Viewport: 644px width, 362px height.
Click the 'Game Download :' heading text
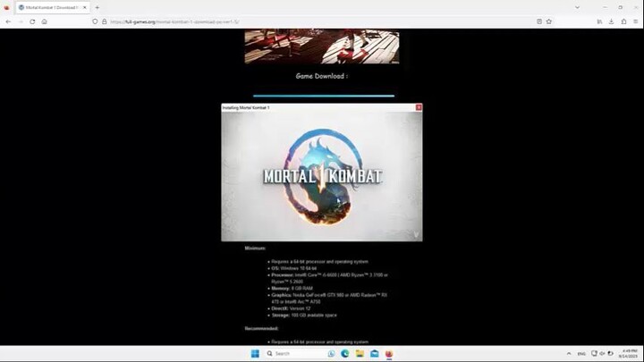(322, 76)
